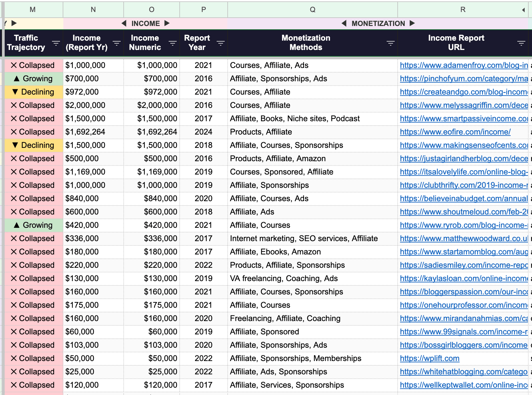Open the believeinabudget.com annual link

coord(464,198)
